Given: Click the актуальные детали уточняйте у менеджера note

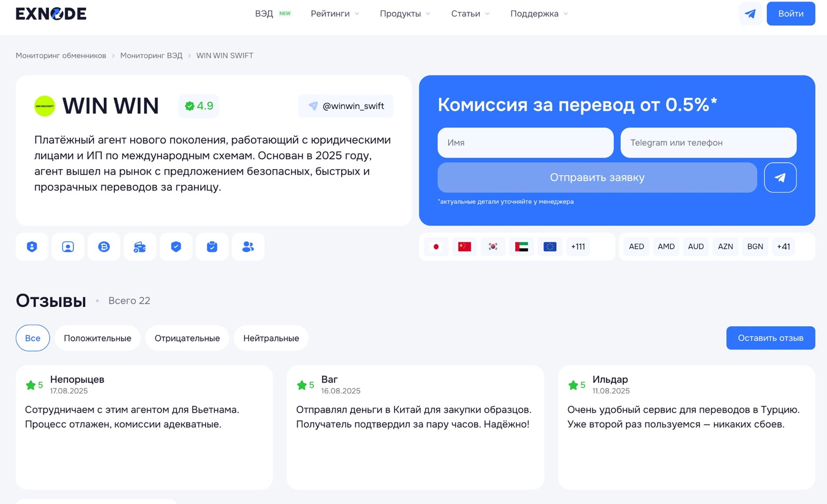Looking at the screenshot, I should [x=506, y=202].
